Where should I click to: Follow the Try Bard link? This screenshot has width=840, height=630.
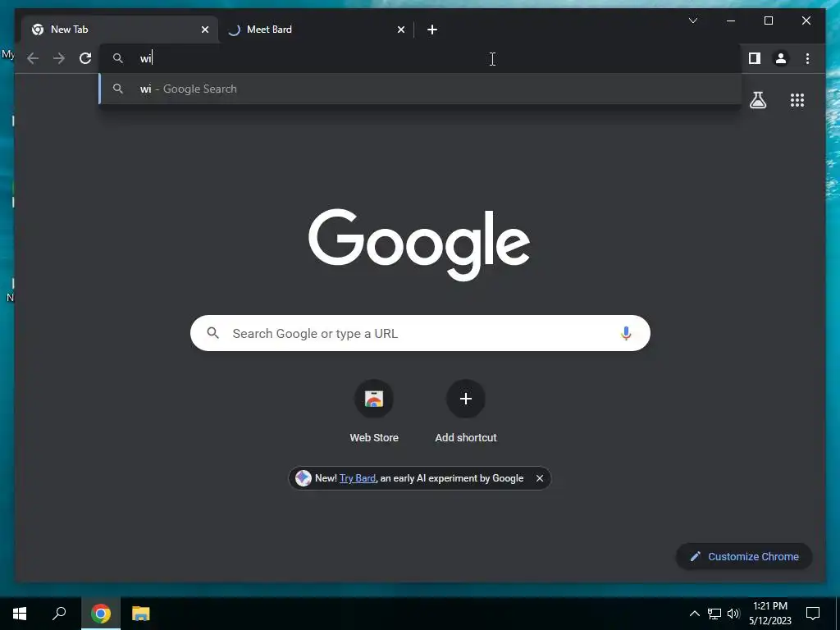click(358, 478)
